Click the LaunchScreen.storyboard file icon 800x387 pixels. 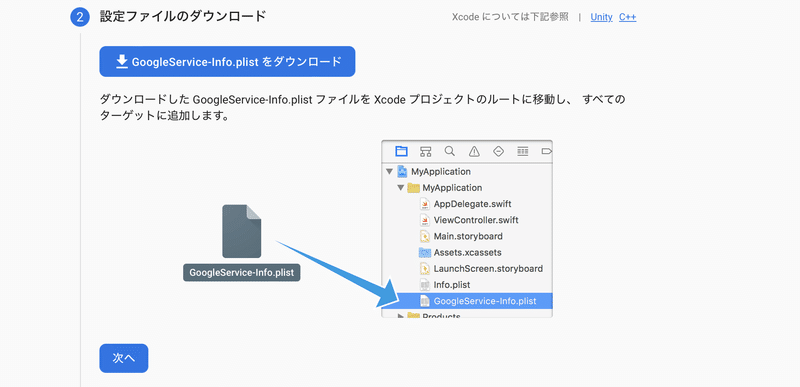[424, 269]
